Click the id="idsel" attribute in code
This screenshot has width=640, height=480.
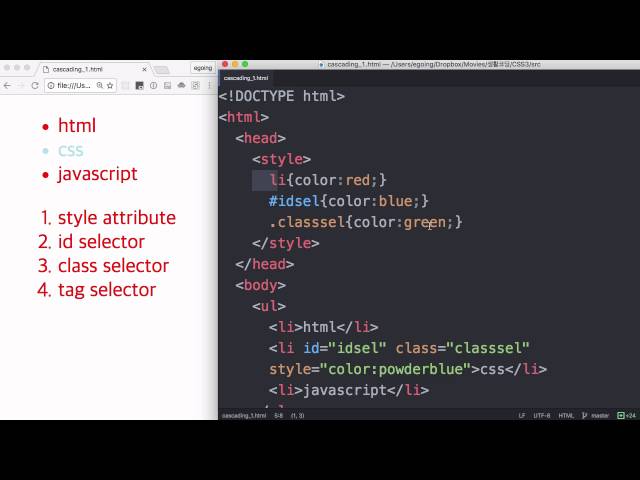(x=344, y=348)
